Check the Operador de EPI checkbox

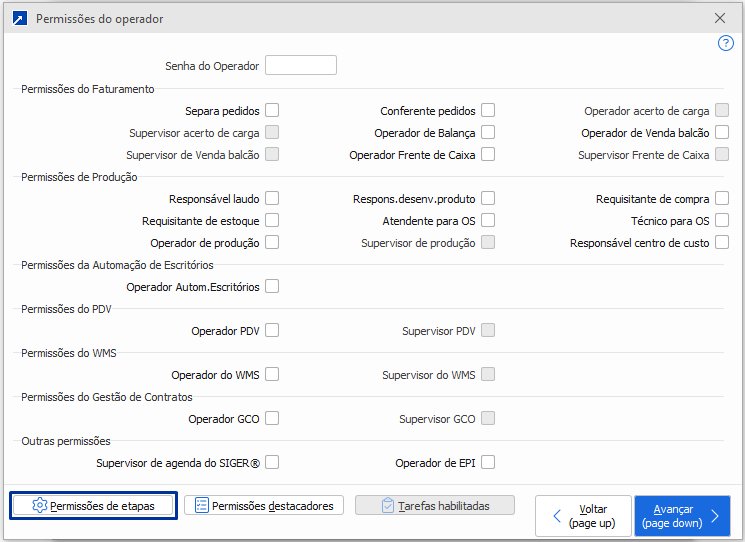[x=488, y=463]
